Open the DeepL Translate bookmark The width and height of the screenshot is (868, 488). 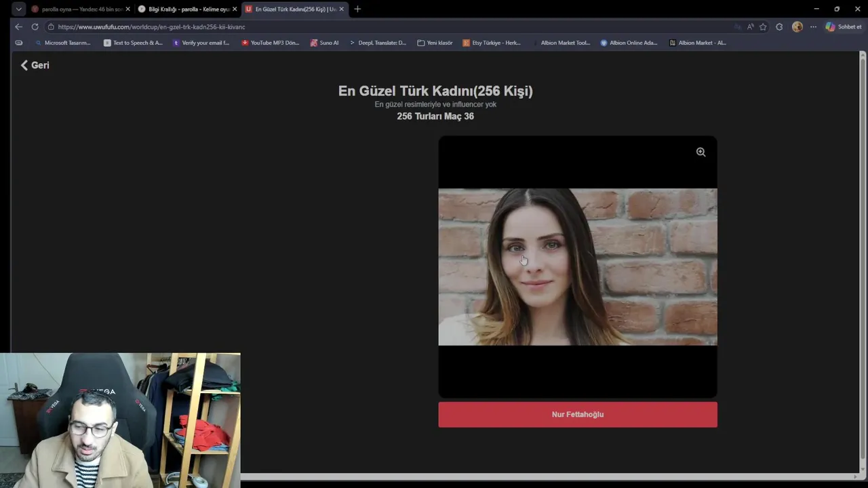pos(378,43)
